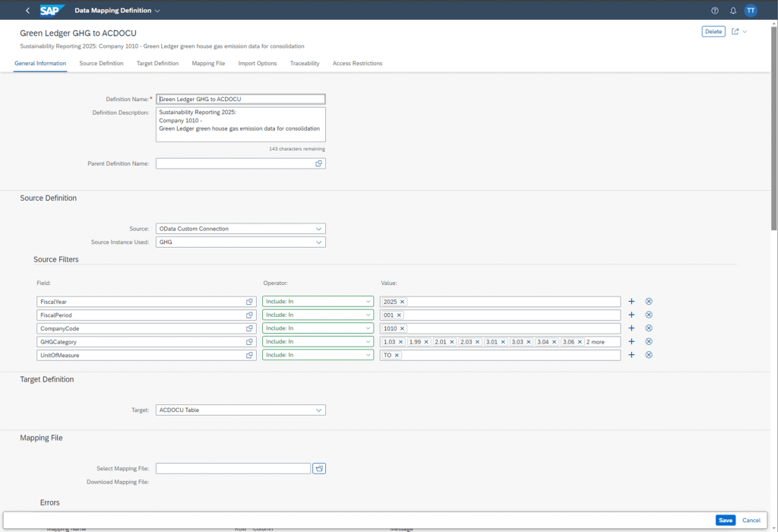Click the SAP logo
The height and width of the screenshot is (532, 778).
point(52,11)
